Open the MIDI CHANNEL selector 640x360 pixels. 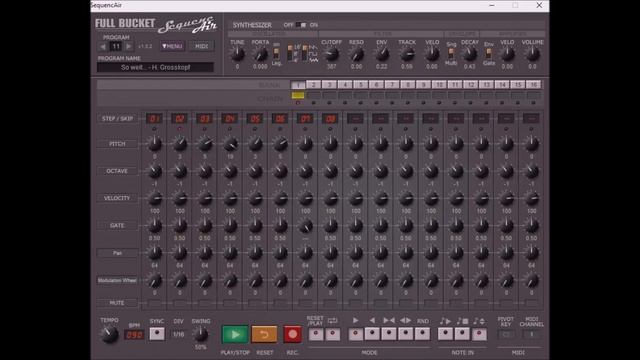(x=531, y=335)
